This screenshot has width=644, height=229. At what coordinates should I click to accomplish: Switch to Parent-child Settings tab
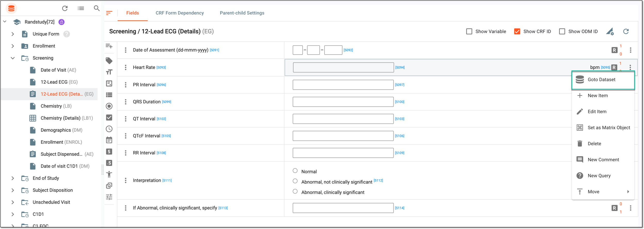(242, 13)
